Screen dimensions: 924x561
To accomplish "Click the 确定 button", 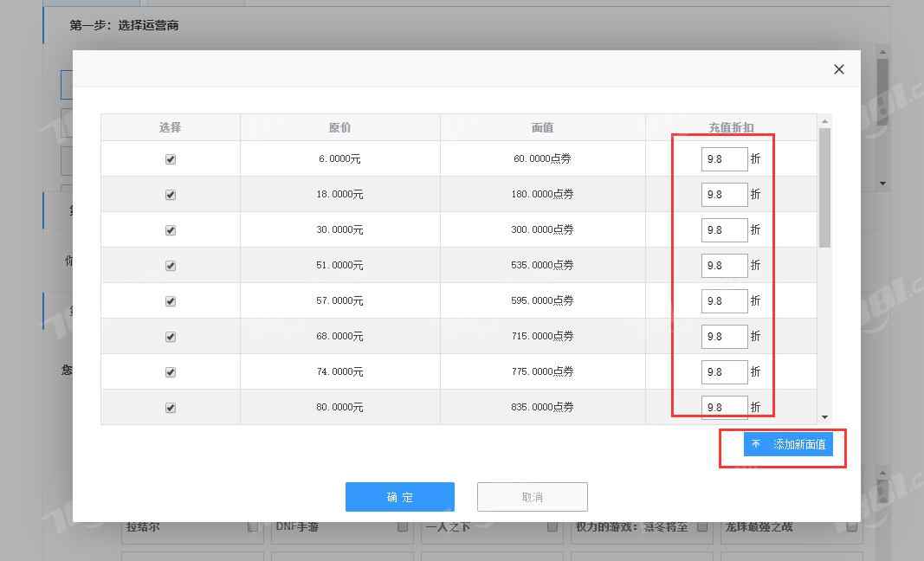I will click(x=399, y=497).
